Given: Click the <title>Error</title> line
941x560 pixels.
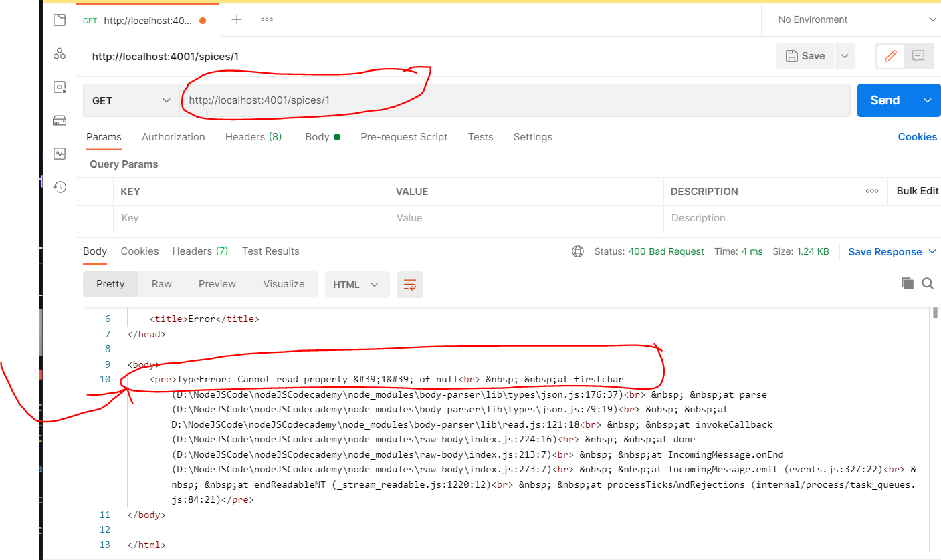Looking at the screenshot, I should 205,319.
